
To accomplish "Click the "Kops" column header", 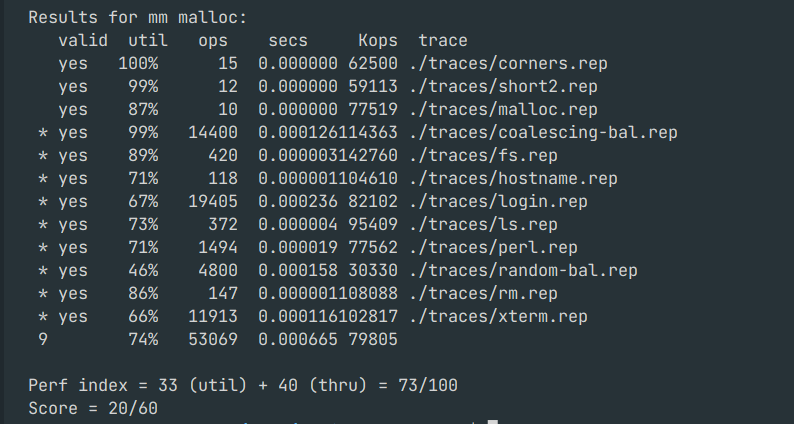I will pos(378,41).
